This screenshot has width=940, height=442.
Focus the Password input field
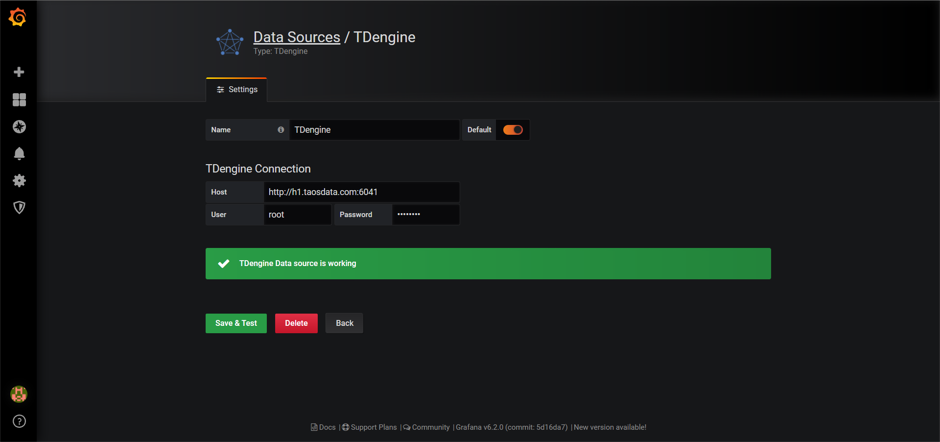(x=426, y=215)
